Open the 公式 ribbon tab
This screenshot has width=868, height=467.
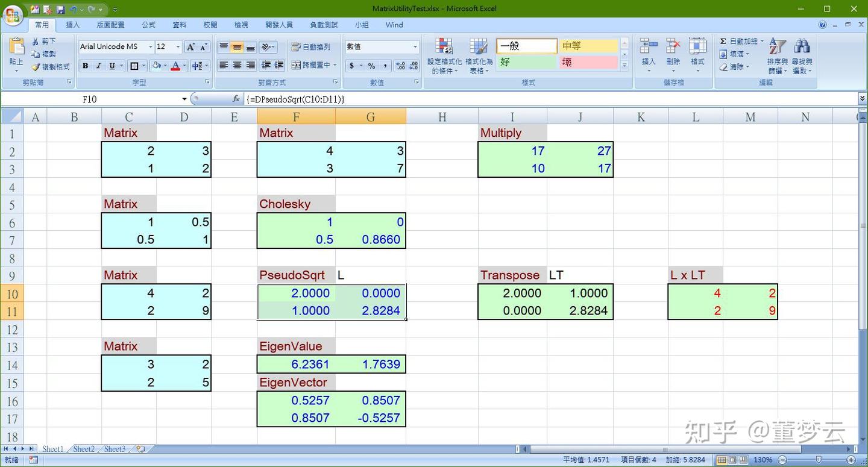tap(148, 25)
